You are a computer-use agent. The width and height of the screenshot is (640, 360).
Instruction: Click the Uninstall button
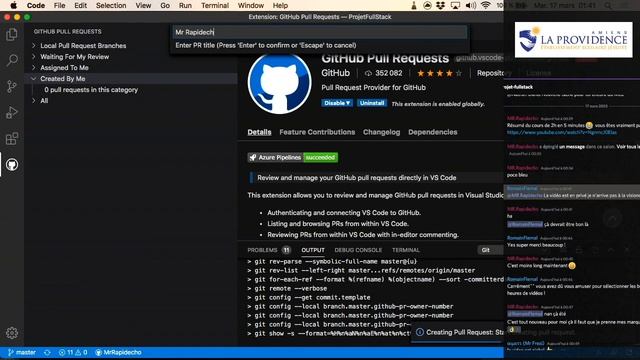click(x=372, y=103)
